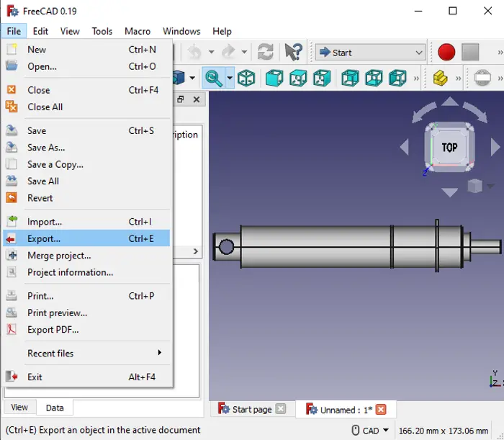Screen dimensions: 504x440
Task: Open the Start workbench selector dropdown
Action: (x=371, y=52)
